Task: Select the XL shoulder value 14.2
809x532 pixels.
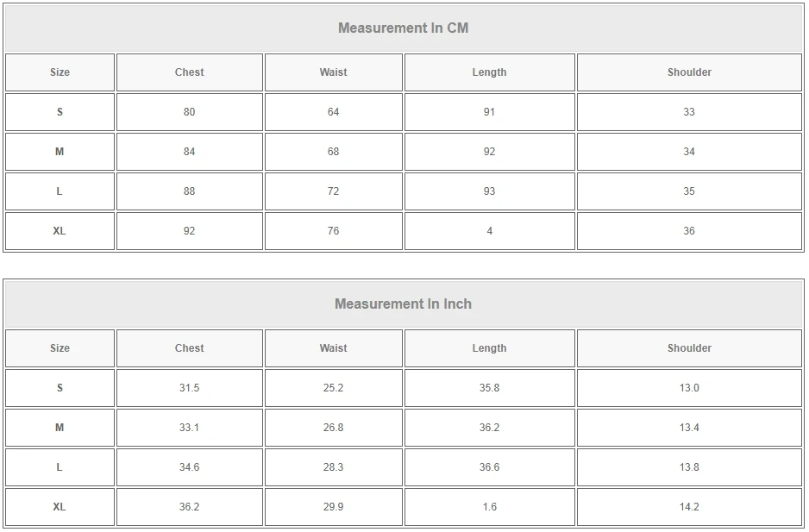Action: click(x=689, y=507)
